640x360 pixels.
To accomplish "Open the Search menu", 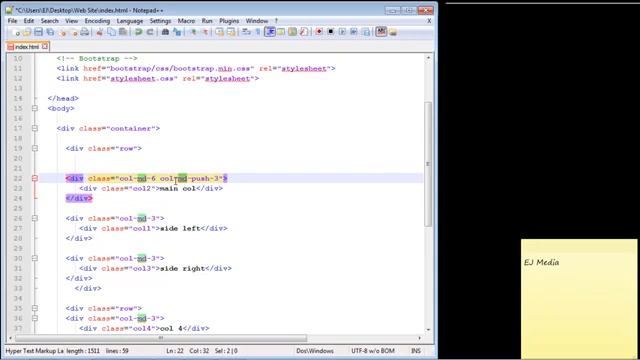I will [x=49, y=21].
